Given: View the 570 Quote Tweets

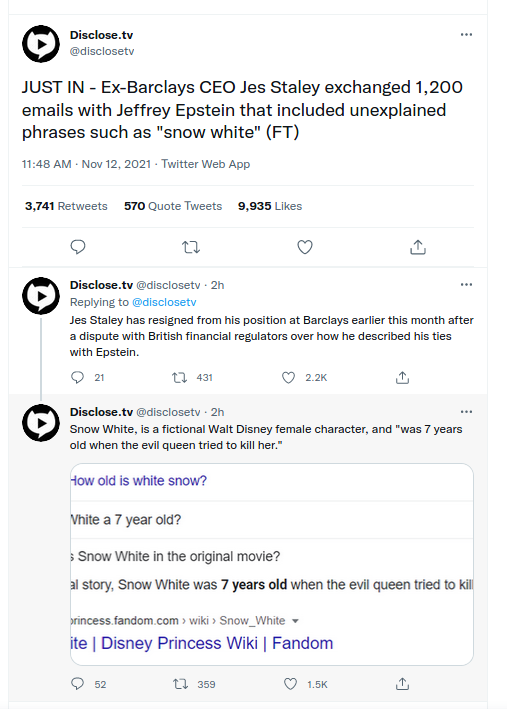Looking at the screenshot, I should tap(173, 206).
